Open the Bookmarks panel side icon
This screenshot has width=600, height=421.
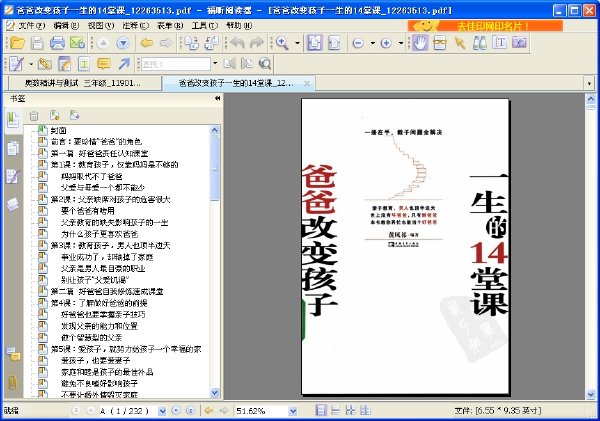point(13,120)
